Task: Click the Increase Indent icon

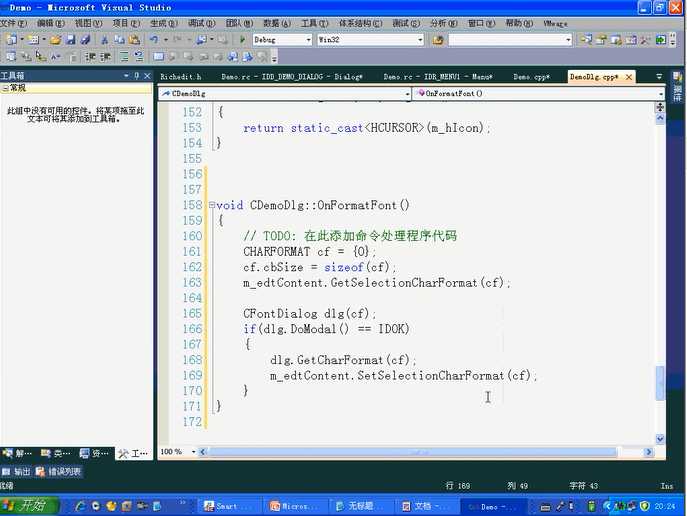Action: pos(105,57)
